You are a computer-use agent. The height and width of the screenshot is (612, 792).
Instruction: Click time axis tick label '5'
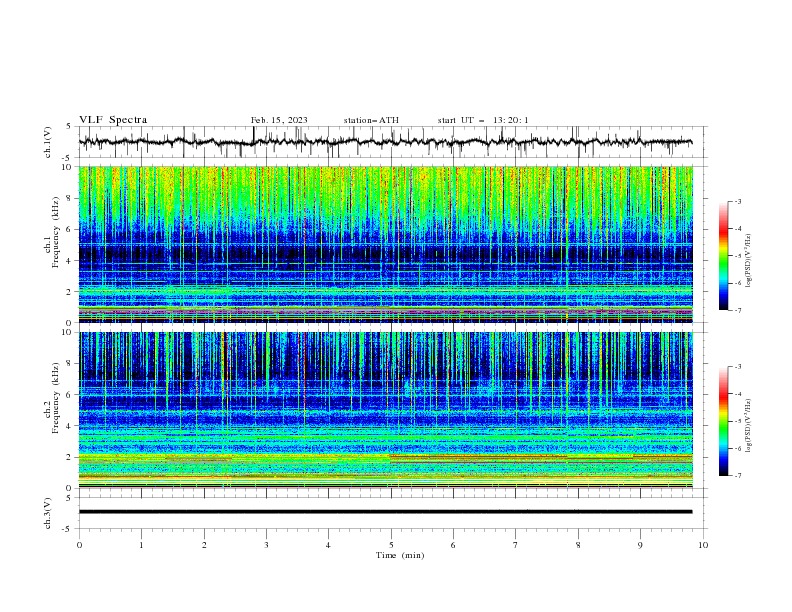coord(391,545)
